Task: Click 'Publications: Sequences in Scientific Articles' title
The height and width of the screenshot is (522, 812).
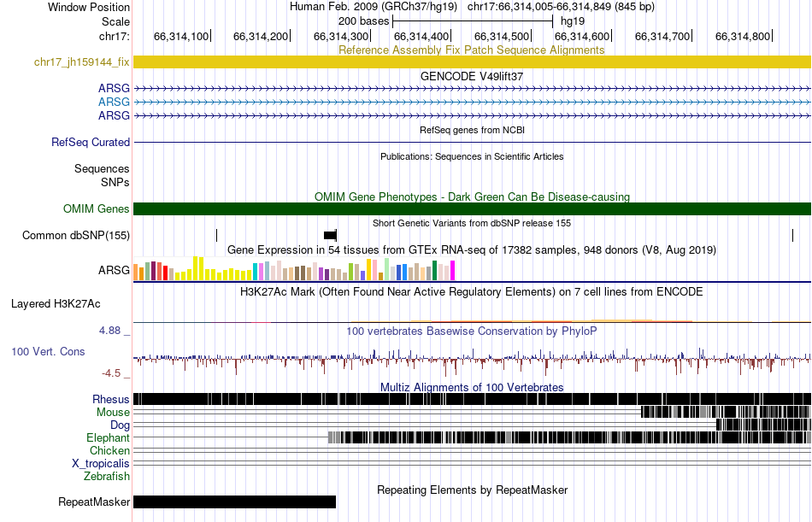Action: tap(472, 156)
